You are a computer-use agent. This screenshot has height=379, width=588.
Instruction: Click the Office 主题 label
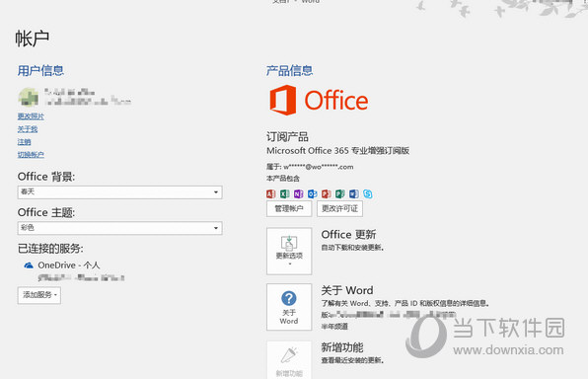tap(46, 212)
